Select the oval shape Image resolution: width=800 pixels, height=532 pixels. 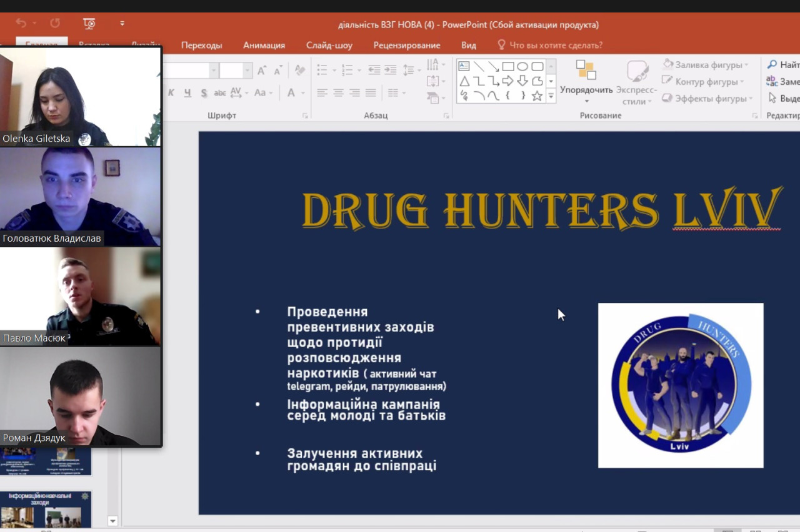[522, 66]
